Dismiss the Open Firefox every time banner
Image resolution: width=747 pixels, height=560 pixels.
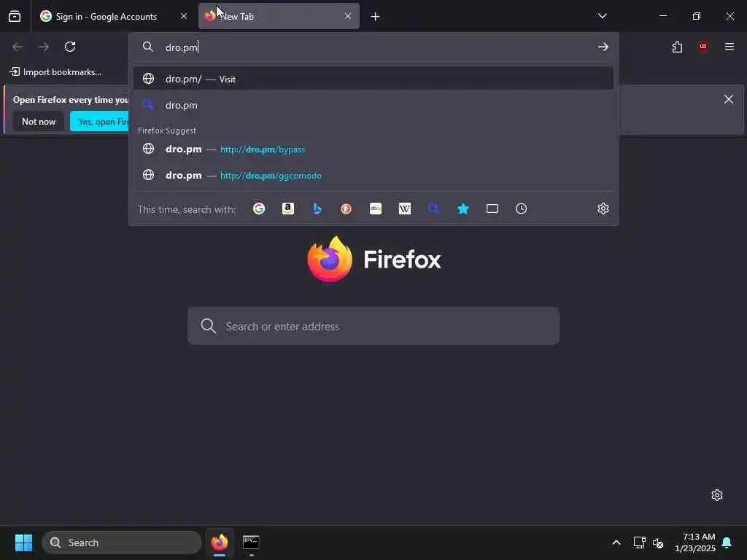coord(729,99)
